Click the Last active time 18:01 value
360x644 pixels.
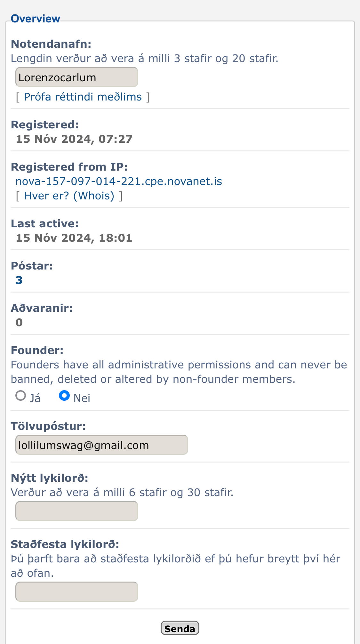tap(115, 238)
